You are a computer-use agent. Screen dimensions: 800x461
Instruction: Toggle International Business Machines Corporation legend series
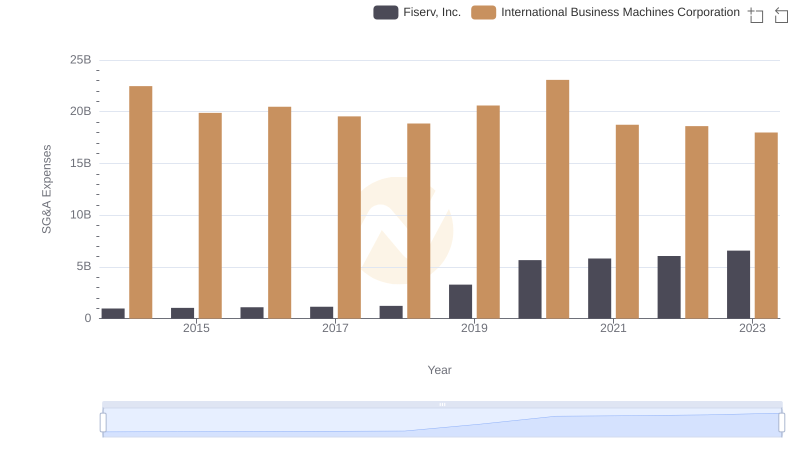605,12
